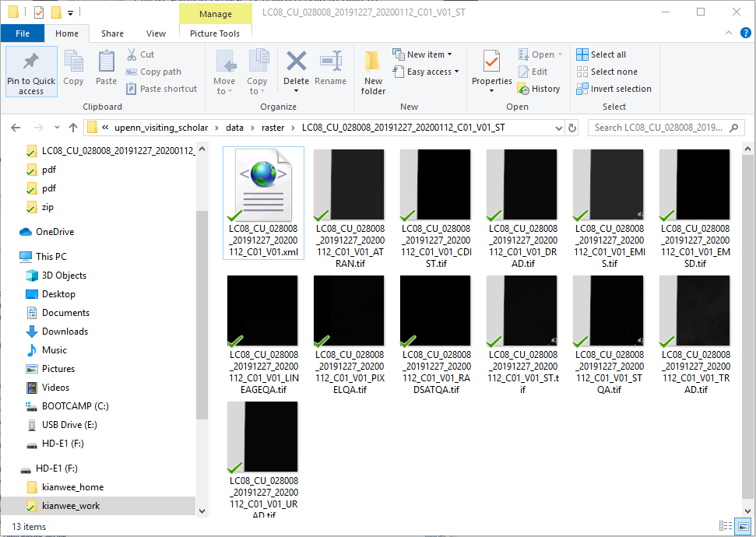The image size is (756, 537).
Task: Go up one folder level arrow
Action: (x=73, y=128)
